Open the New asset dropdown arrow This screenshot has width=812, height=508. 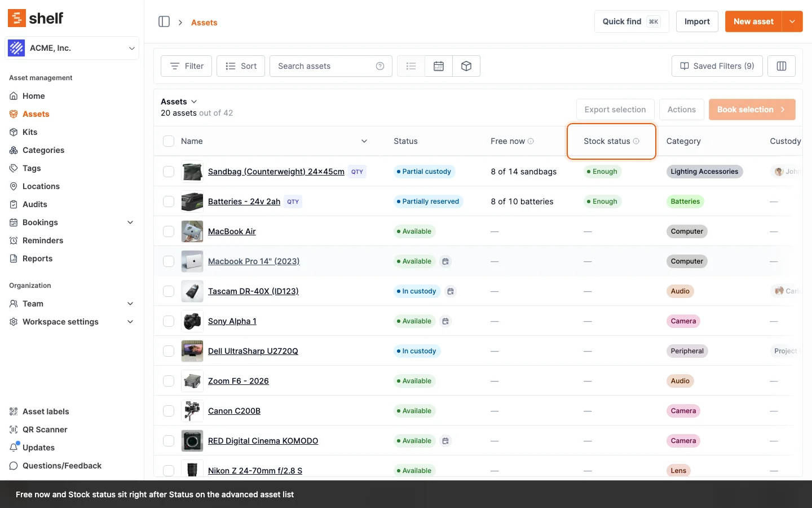click(792, 21)
